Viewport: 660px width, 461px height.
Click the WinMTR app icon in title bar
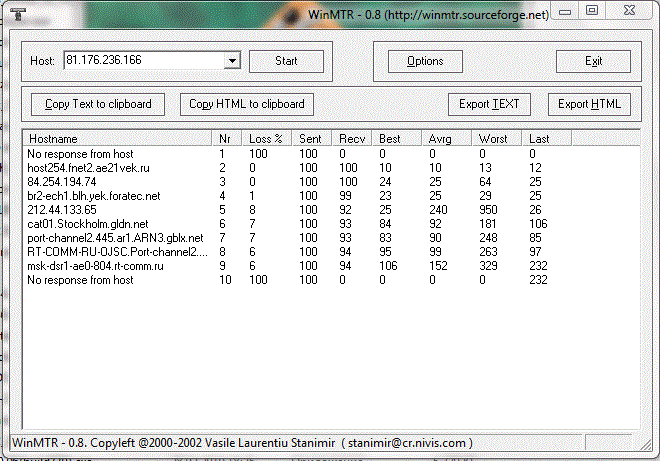pos(18,14)
